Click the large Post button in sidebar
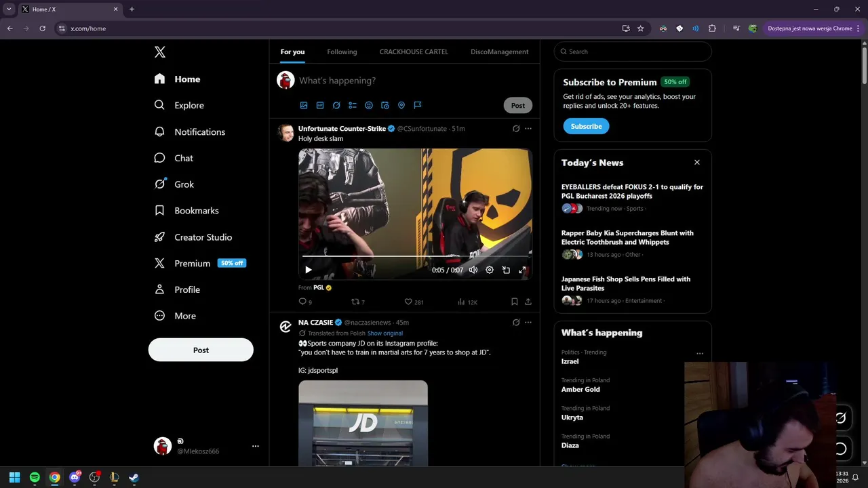The width and height of the screenshot is (868, 488). point(201,350)
